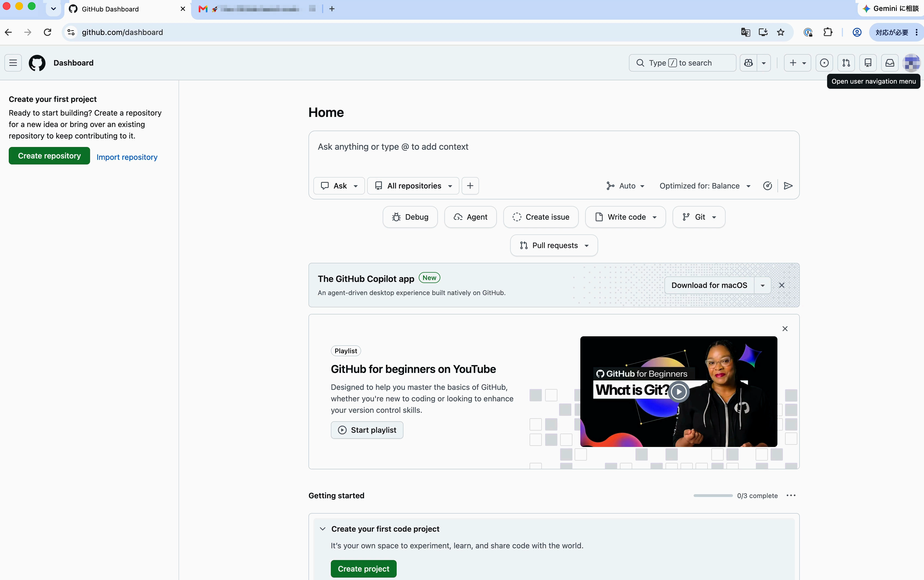Open the All repositories dropdown
The image size is (924, 580).
(413, 186)
